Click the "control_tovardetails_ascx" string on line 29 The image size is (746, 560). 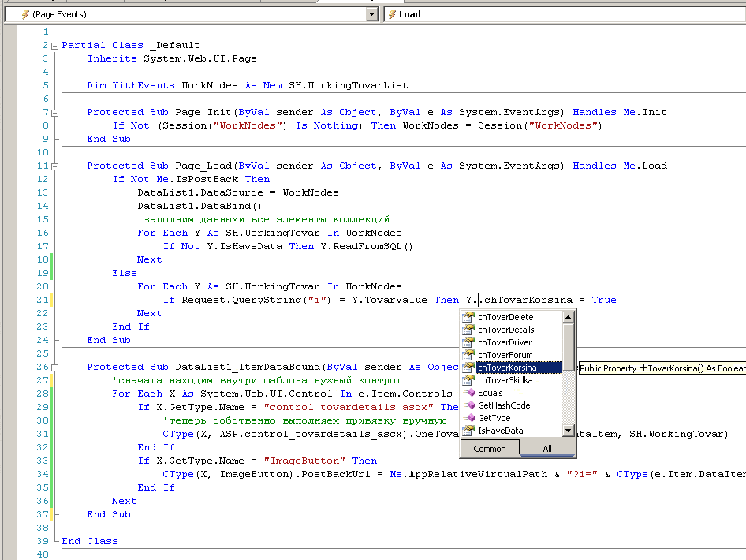pos(349,407)
